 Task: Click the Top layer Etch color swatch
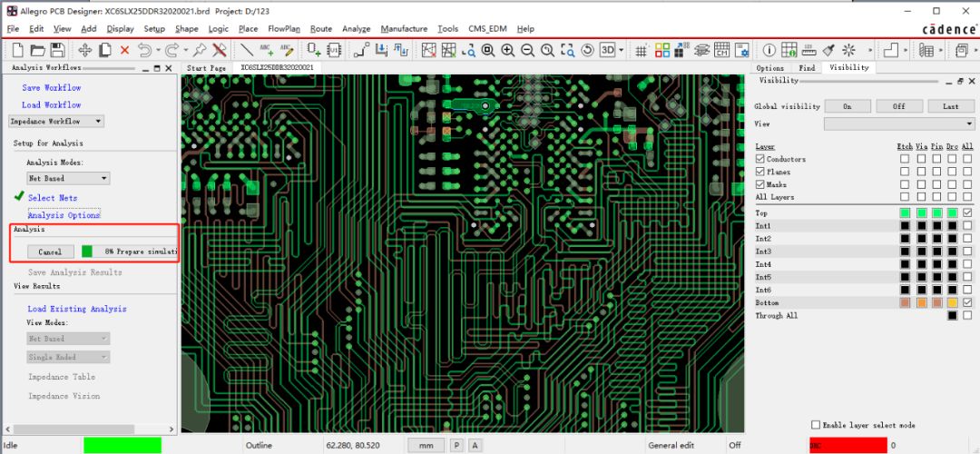tap(905, 213)
